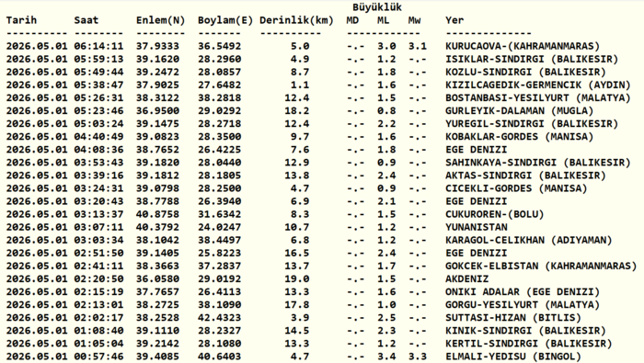Viewport: 644px width, 363px height.
Task: Select GURLEYIK-DALAMAN (MUGLA) location
Action: [x=520, y=111]
